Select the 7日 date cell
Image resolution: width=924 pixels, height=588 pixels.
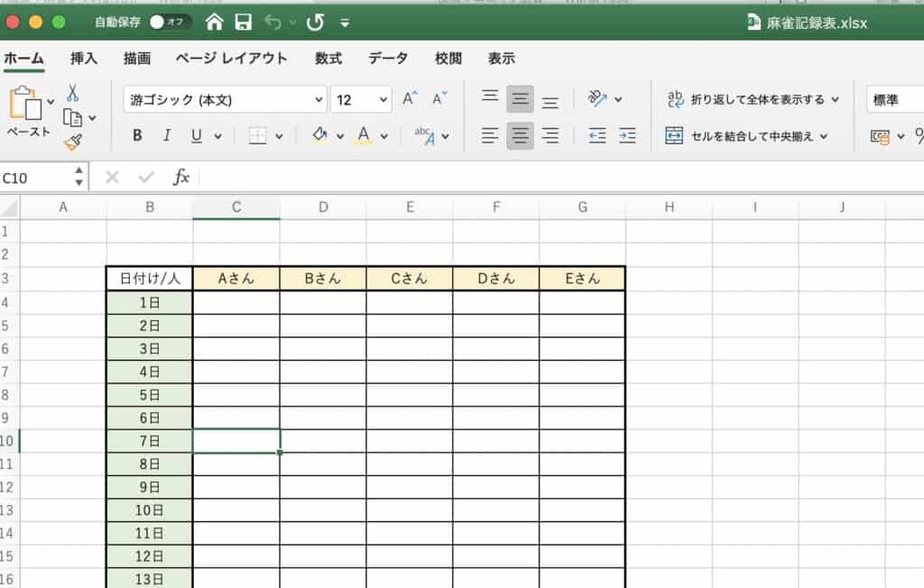150,441
